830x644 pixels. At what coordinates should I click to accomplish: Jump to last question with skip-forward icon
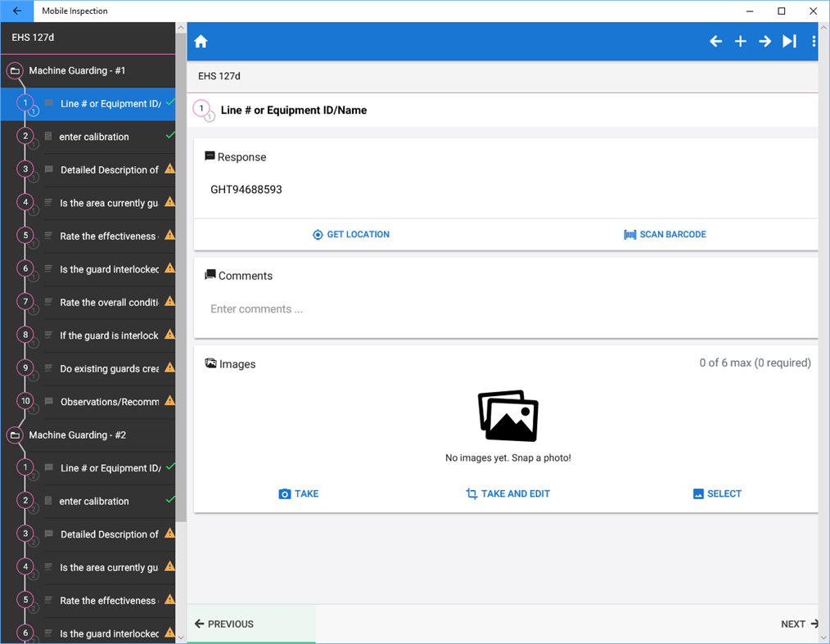789,40
